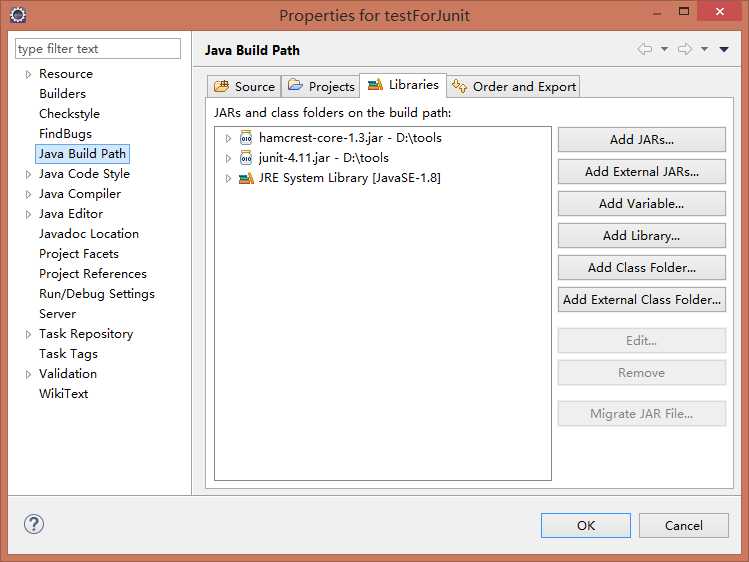Click the Add Class Folder... button
This screenshot has width=749, height=562.
(x=642, y=267)
